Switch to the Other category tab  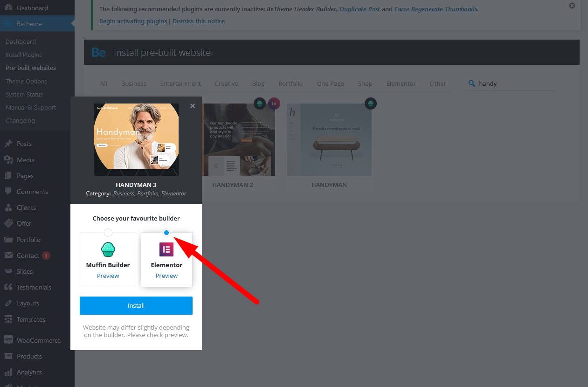(438, 83)
